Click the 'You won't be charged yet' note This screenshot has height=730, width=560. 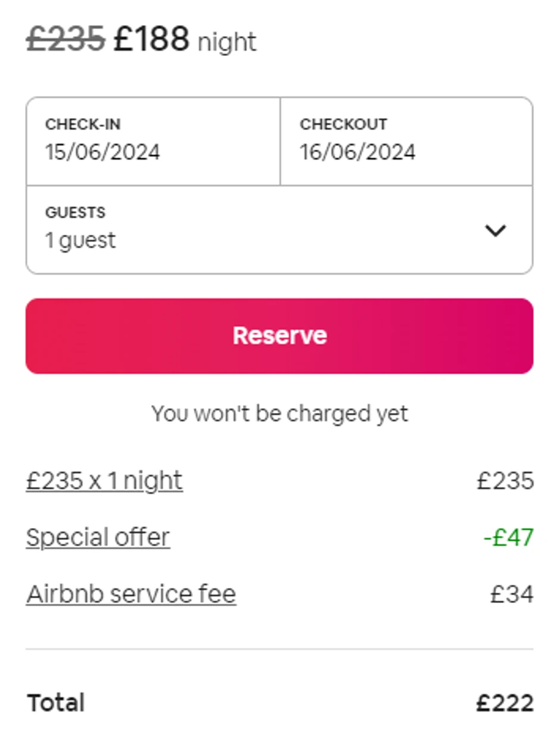click(279, 414)
